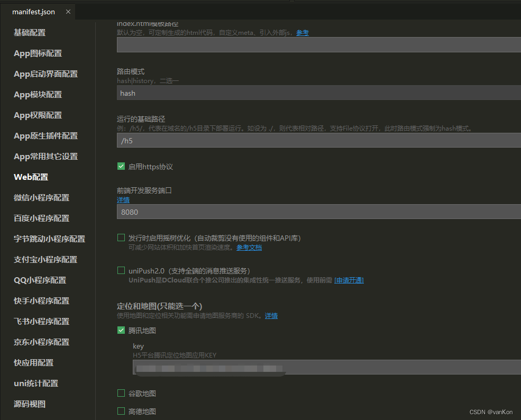This screenshot has width=521, height=420.
Task: Uncheck the 腾讯地图 option
Action: (x=121, y=330)
